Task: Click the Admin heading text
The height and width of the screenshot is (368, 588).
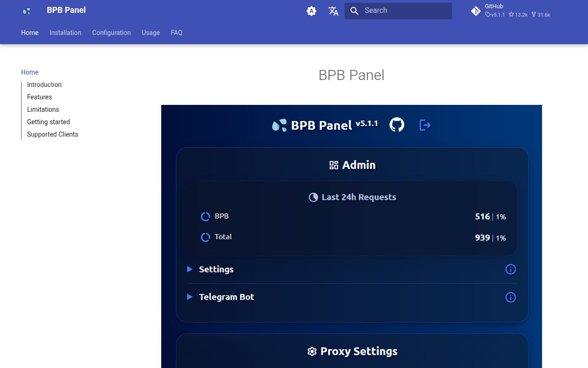Action: point(359,165)
